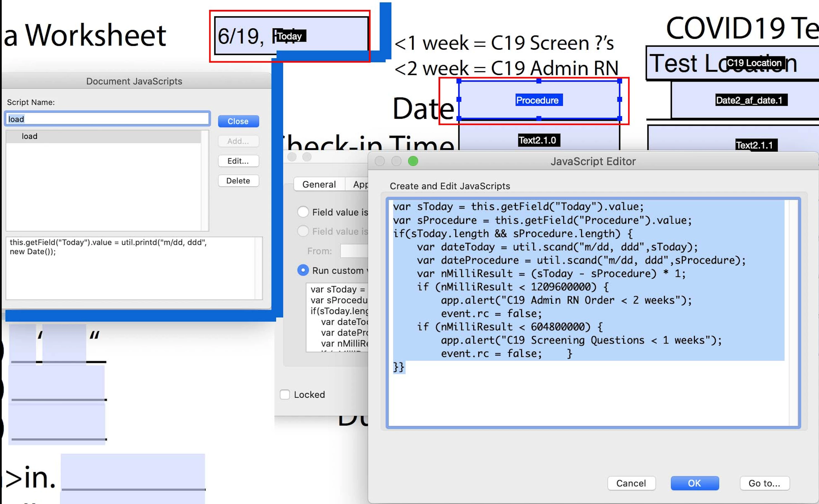819x504 pixels.
Task: Select the Run custom script radio button
Action: pos(303,270)
